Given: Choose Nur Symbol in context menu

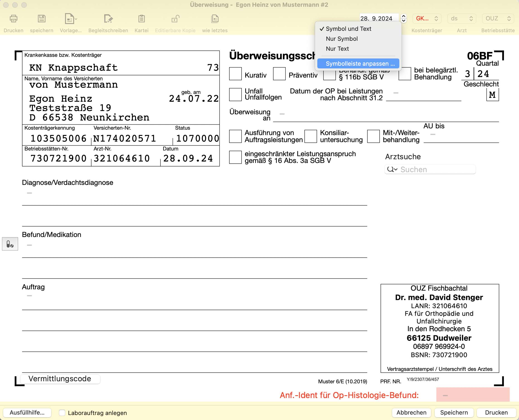Looking at the screenshot, I should pos(358,39).
